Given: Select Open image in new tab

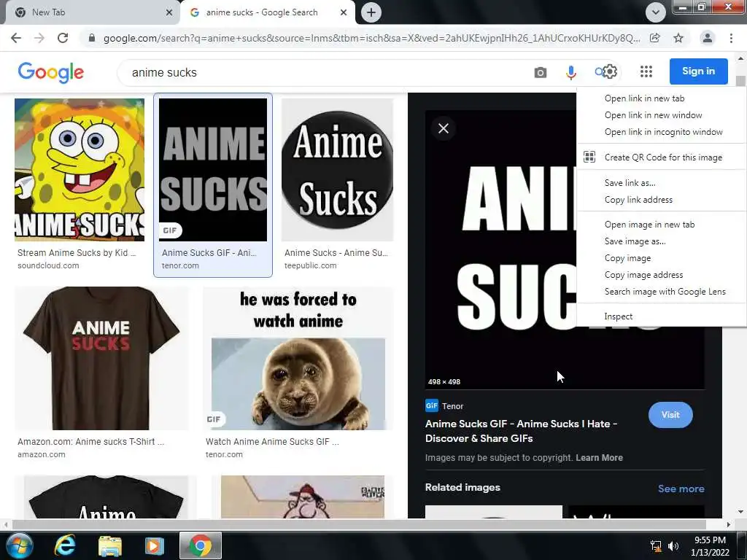Looking at the screenshot, I should pos(661,225).
